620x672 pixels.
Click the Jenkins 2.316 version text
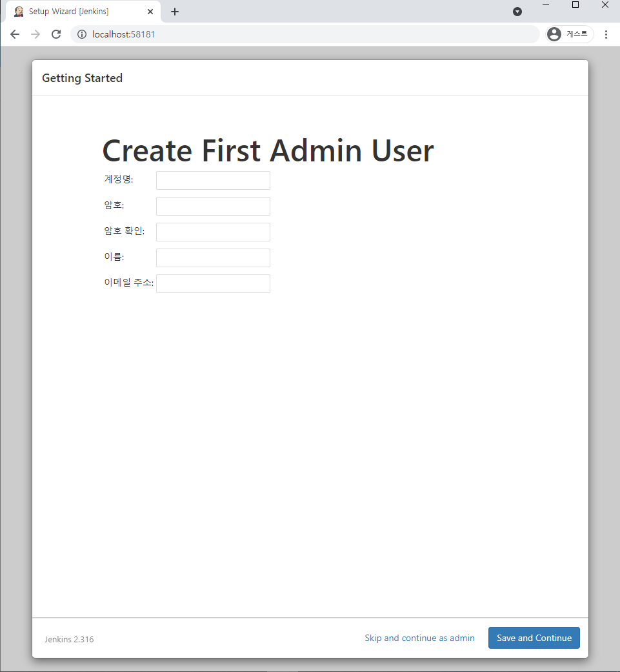tap(70, 639)
